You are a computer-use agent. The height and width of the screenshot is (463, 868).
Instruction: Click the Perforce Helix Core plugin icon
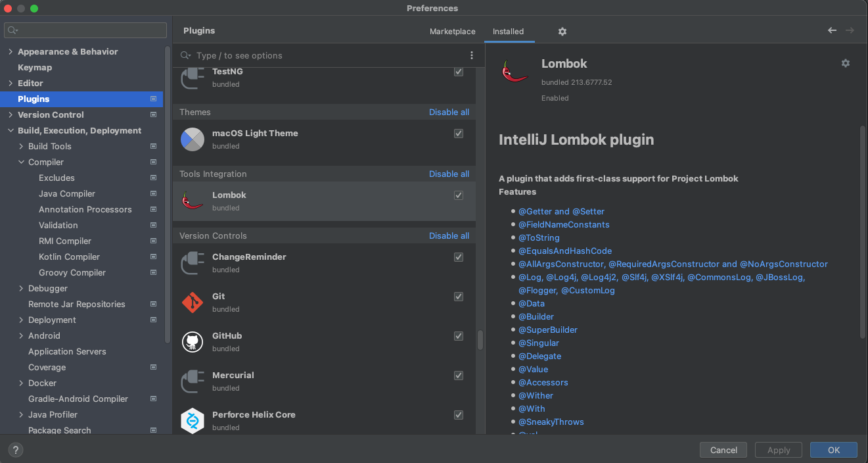coord(193,421)
